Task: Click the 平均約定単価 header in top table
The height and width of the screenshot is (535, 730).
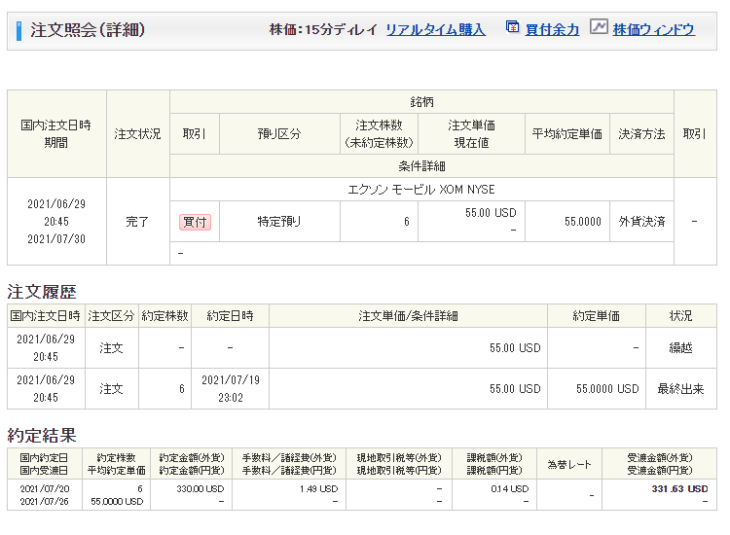Action: click(567, 134)
